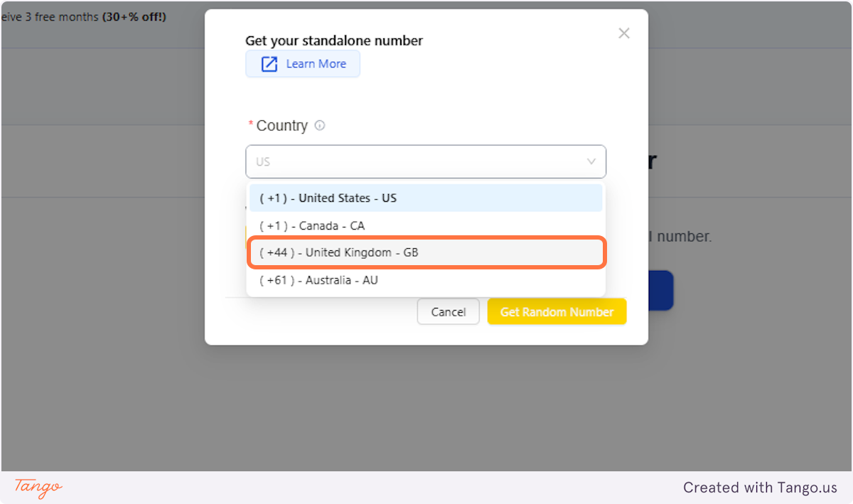Click the Cancel button
Viewport: 853px width, 504px height.
click(448, 311)
